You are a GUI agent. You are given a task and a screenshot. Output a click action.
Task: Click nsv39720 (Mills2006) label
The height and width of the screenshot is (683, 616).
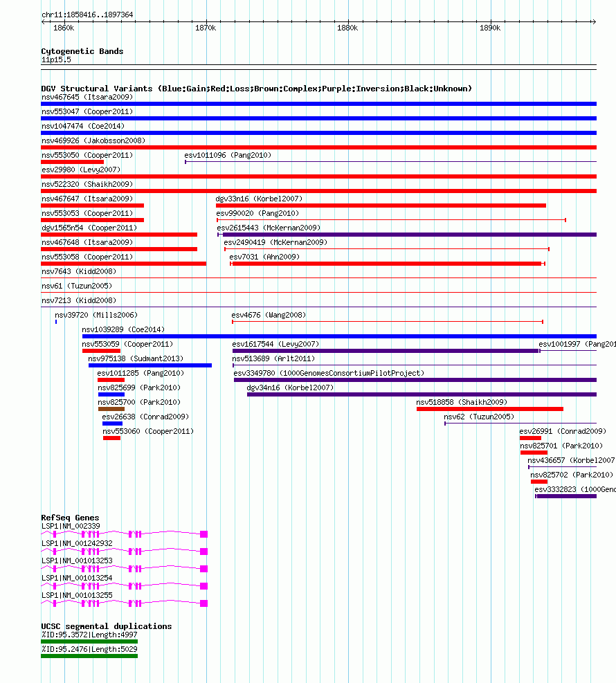(x=96, y=315)
